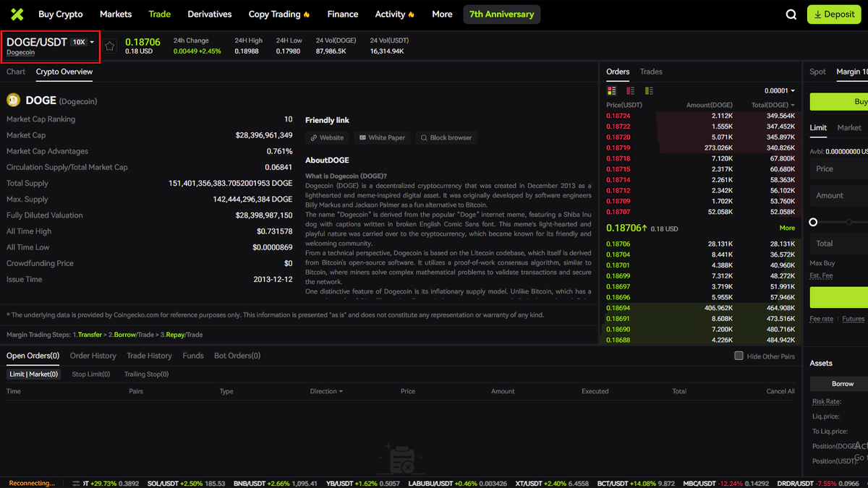Add DOGE/USDT to favorites with star

(x=110, y=46)
